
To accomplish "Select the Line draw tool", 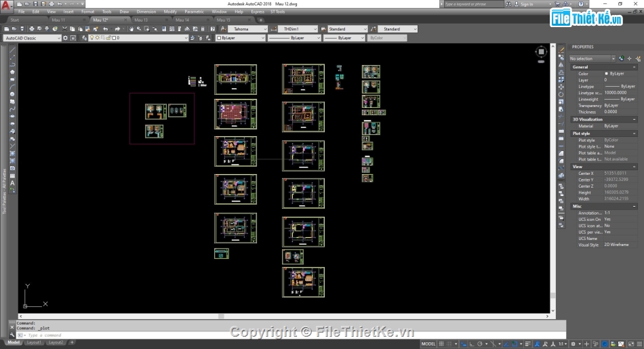I will (12, 50).
